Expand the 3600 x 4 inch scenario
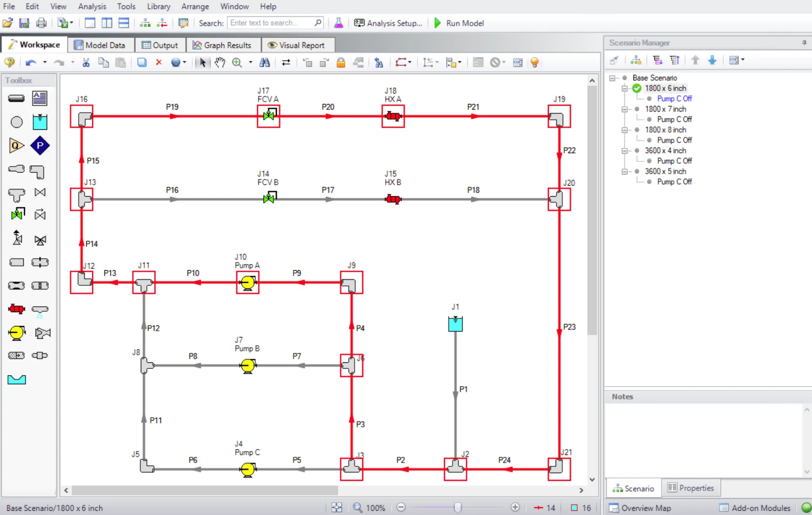 (625, 151)
